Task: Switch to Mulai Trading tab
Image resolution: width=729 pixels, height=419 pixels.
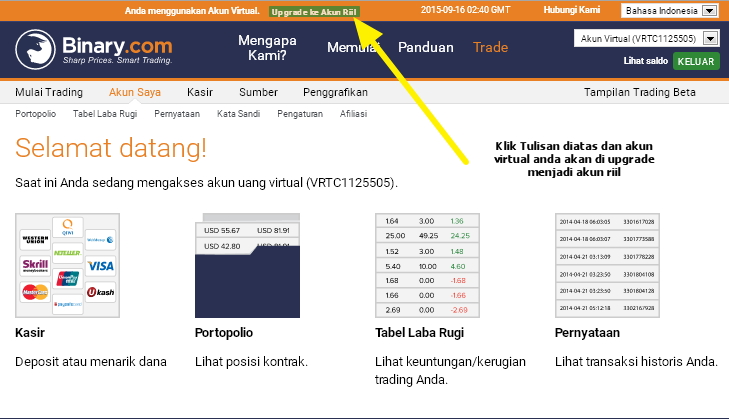Action: click(49, 92)
